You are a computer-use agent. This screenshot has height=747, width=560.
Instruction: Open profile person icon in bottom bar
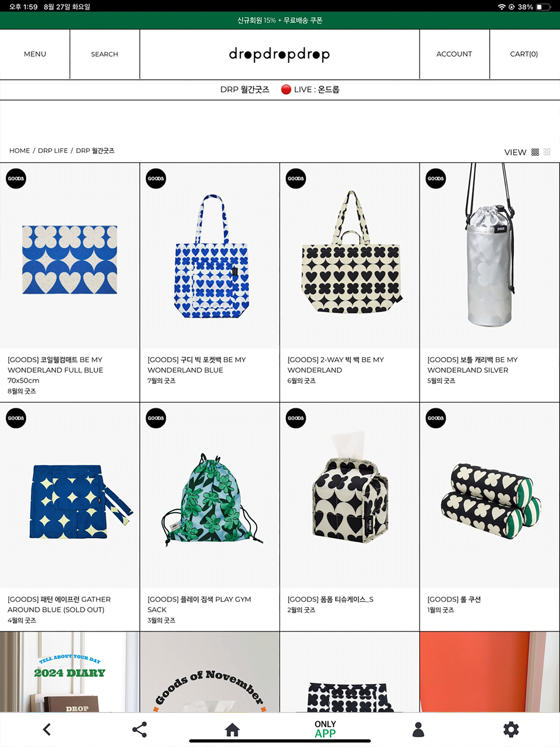[418, 730]
